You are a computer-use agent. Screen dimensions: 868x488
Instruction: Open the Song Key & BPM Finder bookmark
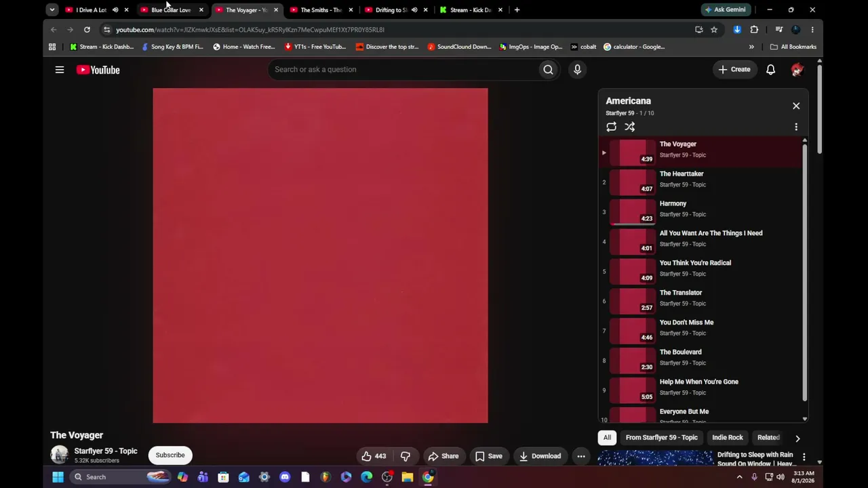tap(172, 47)
